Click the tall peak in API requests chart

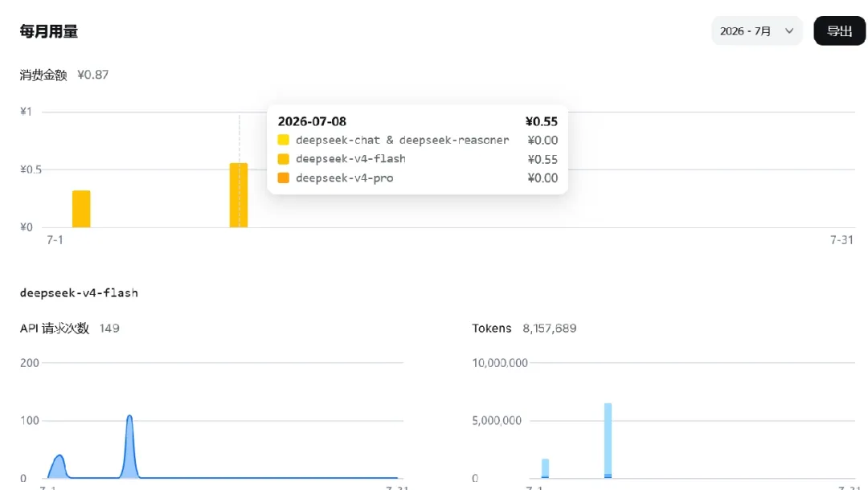tap(129, 446)
